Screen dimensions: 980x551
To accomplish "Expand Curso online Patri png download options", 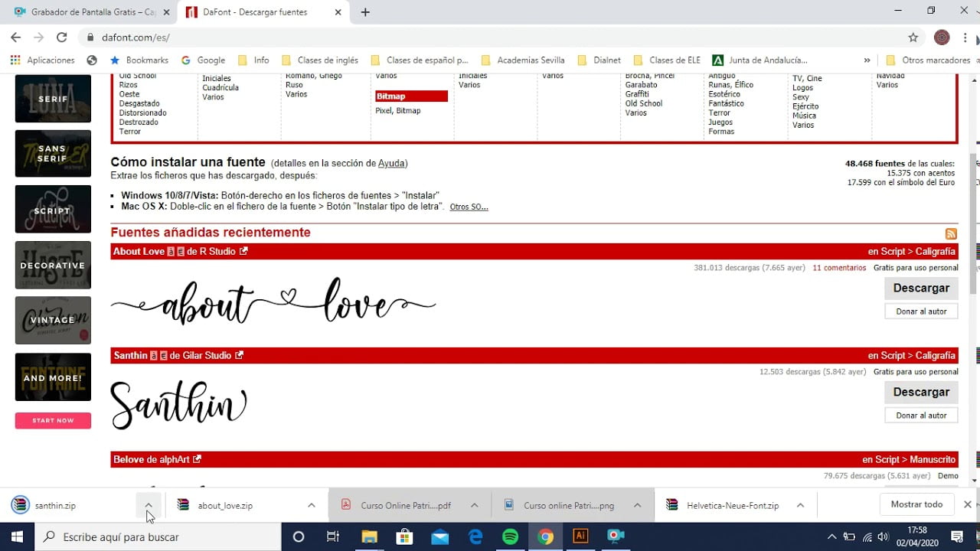I will [x=637, y=505].
